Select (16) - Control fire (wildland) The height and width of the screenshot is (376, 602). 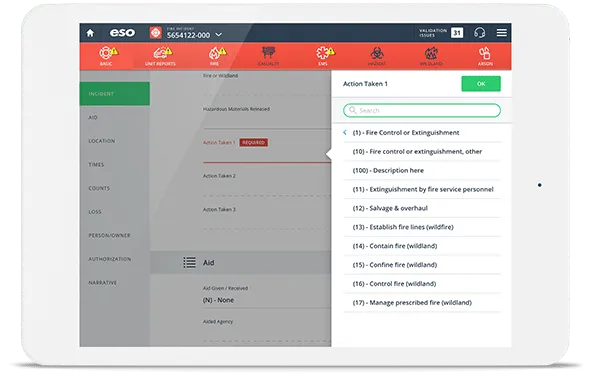click(422, 283)
